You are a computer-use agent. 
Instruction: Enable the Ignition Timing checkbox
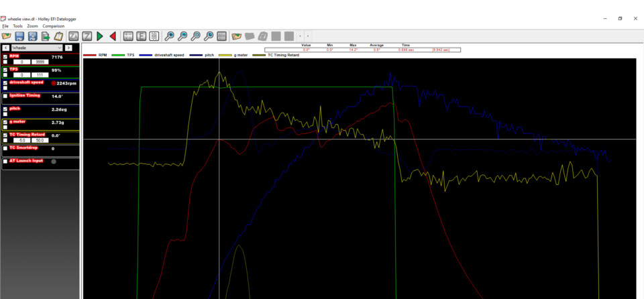5,96
